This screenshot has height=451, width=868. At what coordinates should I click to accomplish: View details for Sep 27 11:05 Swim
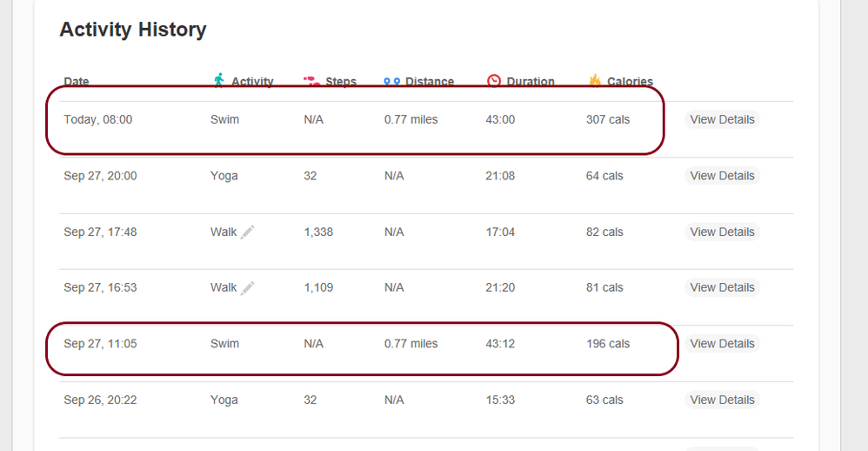point(722,344)
